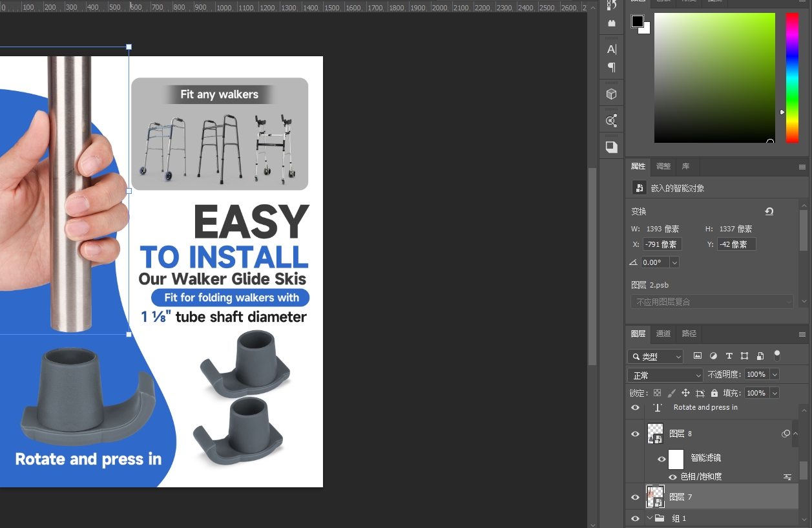Toggle the layer filter on/off switch
Image resolution: width=812 pixels, height=528 pixels.
(777, 355)
